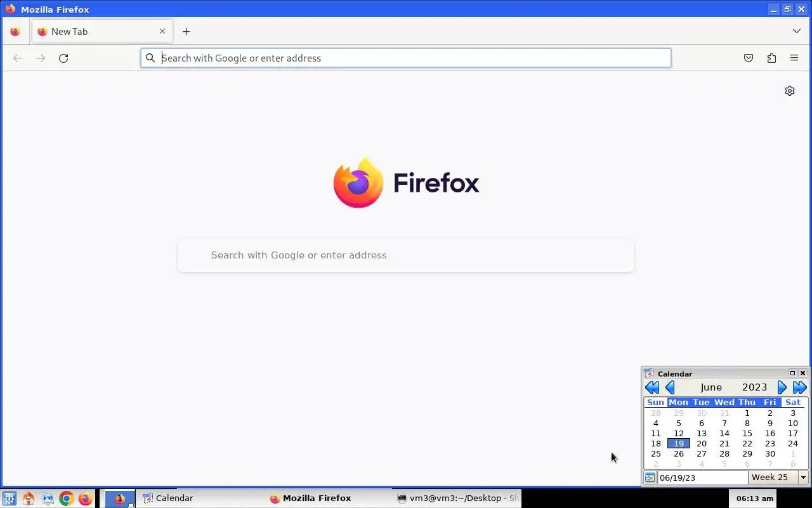Select June 30 in the Calendar

pyautogui.click(x=770, y=453)
